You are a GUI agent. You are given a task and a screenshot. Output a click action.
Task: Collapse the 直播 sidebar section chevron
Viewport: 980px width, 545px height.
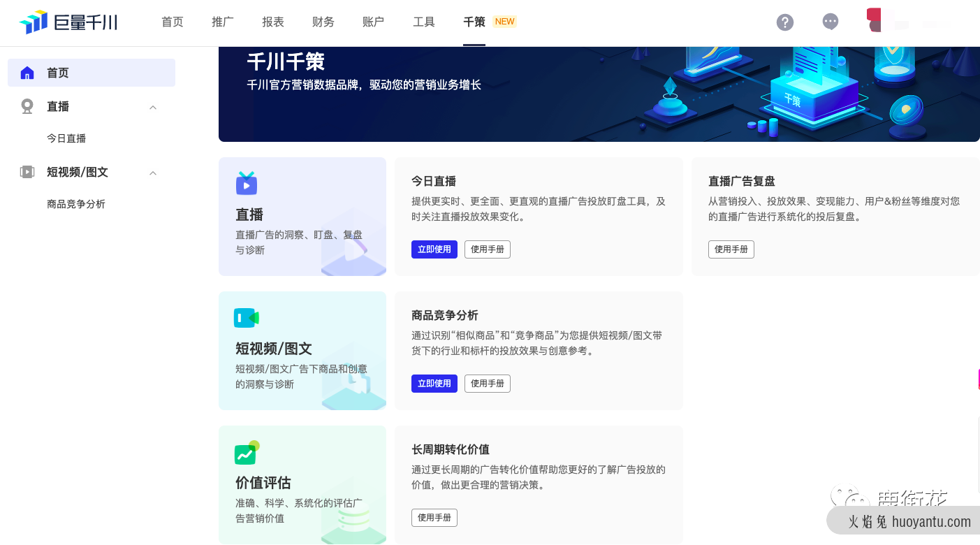coord(153,107)
